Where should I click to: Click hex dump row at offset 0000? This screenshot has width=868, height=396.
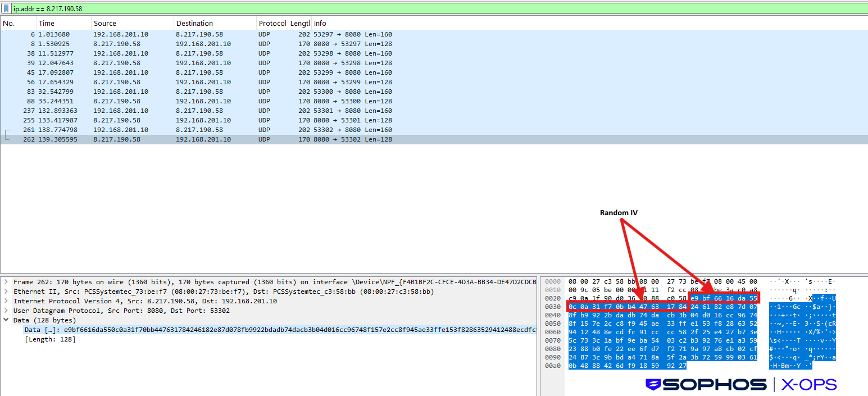tap(690, 281)
